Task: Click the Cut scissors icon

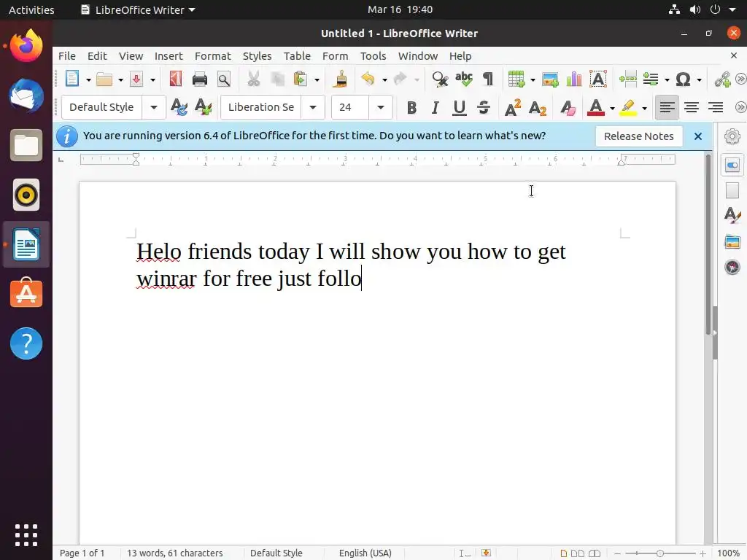Action: click(x=253, y=79)
